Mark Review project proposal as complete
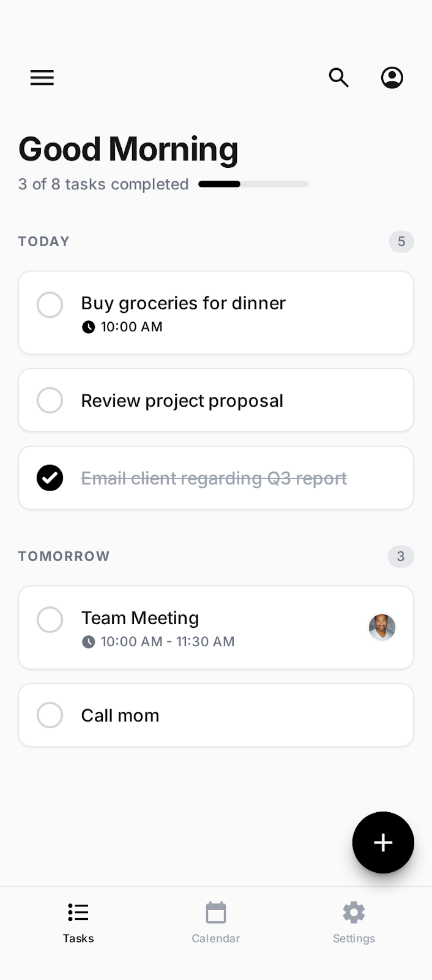This screenshot has height=980, width=432. [x=50, y=400]
